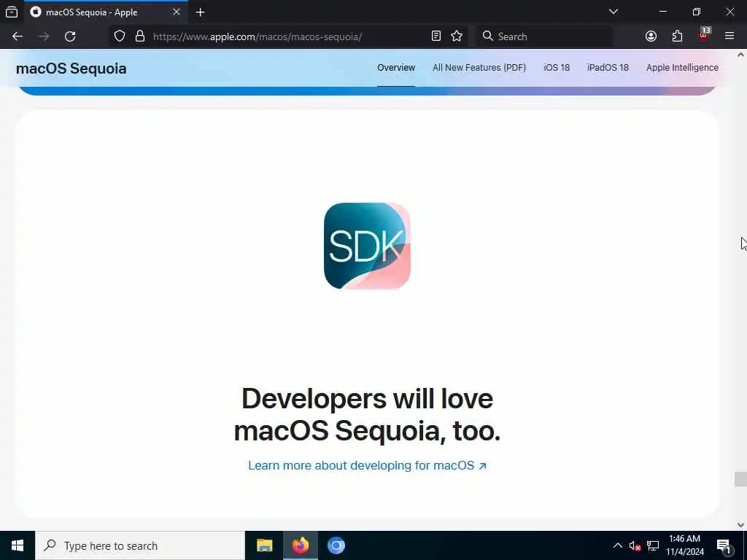Open the network tray icon

[653, 545]
